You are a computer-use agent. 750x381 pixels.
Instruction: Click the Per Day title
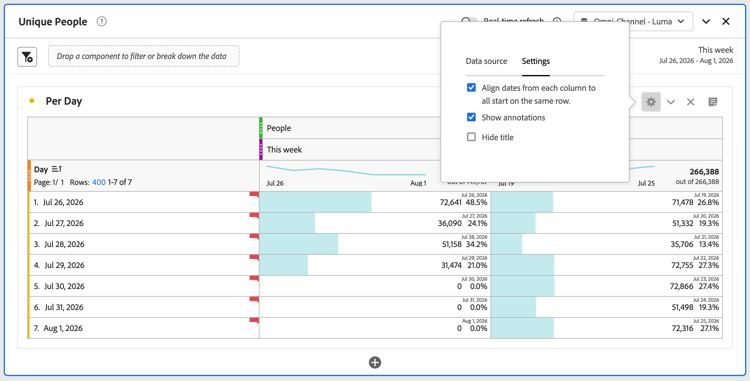click(x=64, y=101)
